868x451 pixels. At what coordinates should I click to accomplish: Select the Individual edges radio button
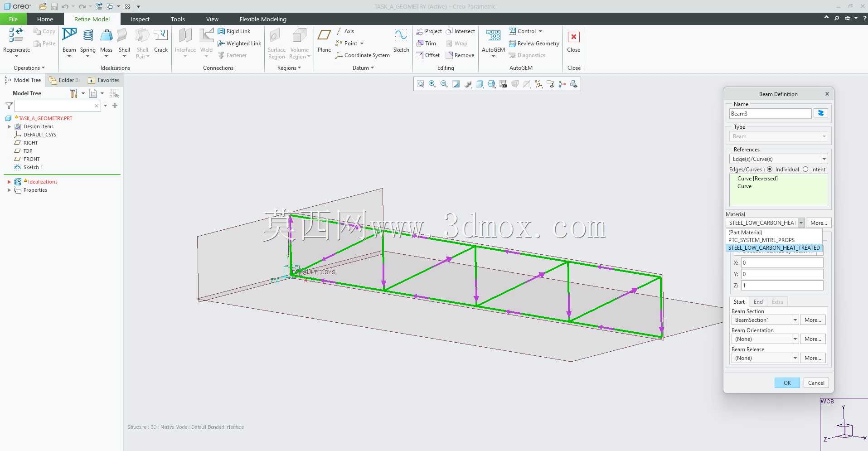click(x=770, y=170)
